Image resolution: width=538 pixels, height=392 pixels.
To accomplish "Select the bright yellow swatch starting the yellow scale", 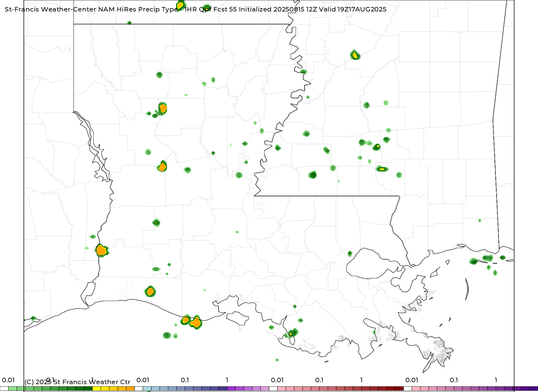I will pyautogui.click(x=97, y=389).
